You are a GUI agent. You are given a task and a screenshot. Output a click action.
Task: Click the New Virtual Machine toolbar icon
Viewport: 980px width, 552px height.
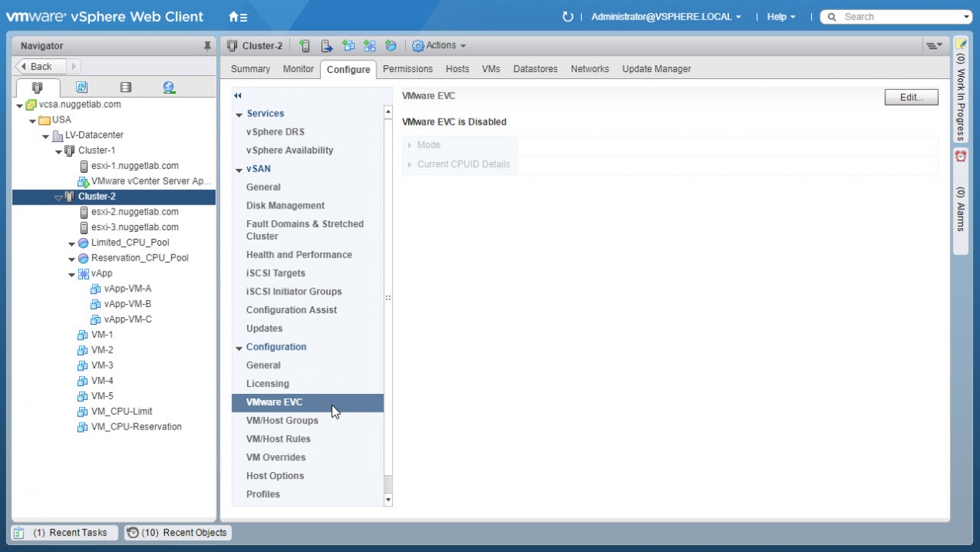click(348, 46)
